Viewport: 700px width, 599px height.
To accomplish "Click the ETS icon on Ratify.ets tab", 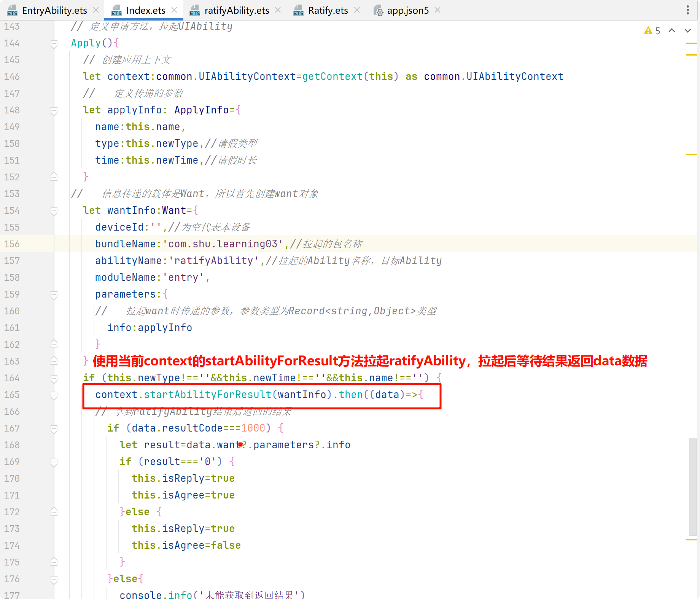I will [298, 10].
